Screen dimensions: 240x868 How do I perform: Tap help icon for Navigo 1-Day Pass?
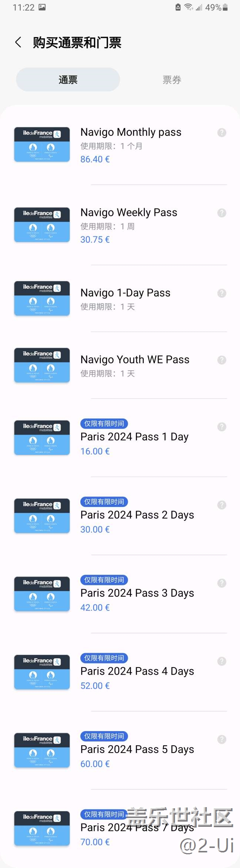pos(221,293)
